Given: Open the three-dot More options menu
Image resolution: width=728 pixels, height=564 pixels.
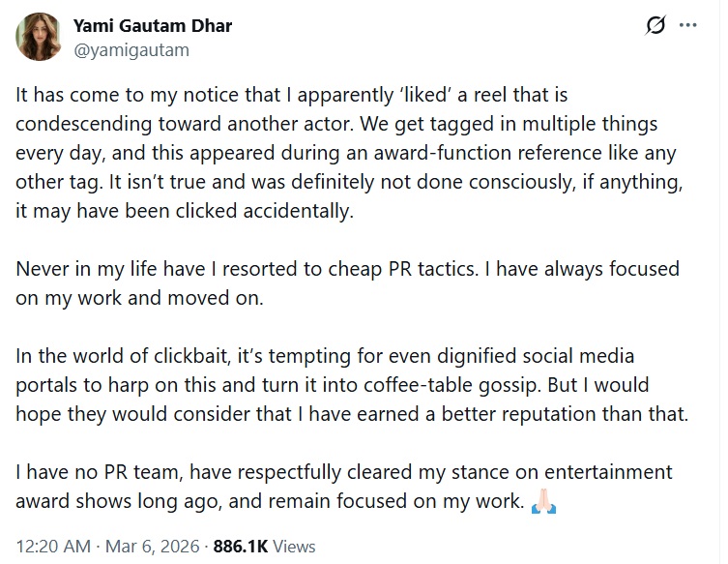Looking at the screenshot, I should point(687,25).
